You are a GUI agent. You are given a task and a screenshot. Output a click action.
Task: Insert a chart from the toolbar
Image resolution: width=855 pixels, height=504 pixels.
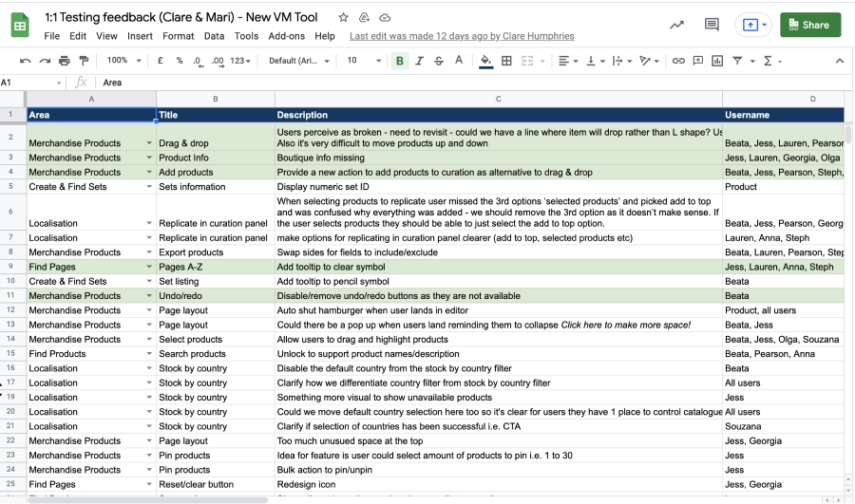(717, 61)
